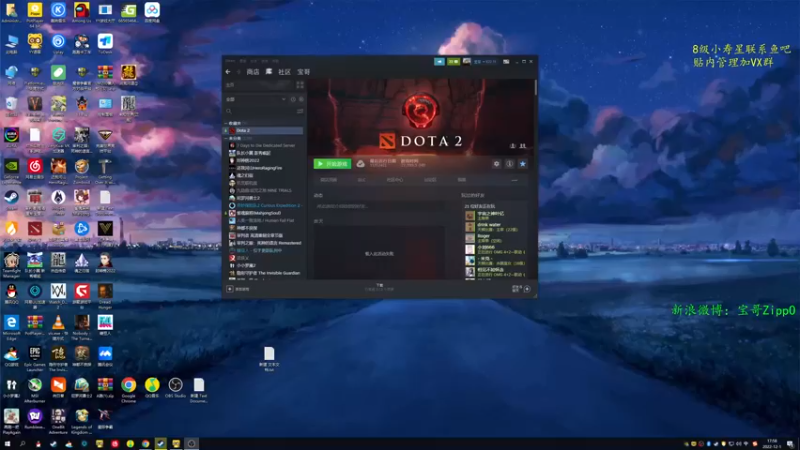Open the Getting Over It desktop icon
Image resolution: width=800 pixels, height=450 pixels.
(x=105, y=170)
